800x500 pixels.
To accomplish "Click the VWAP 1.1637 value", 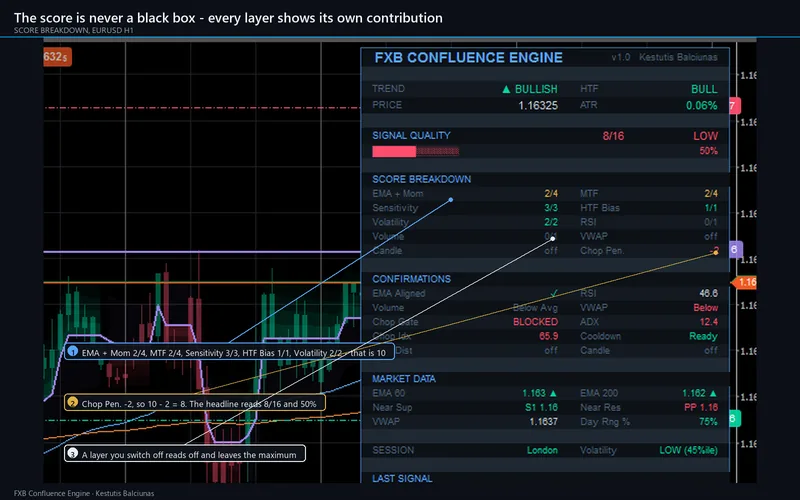I will coord(543,421).
